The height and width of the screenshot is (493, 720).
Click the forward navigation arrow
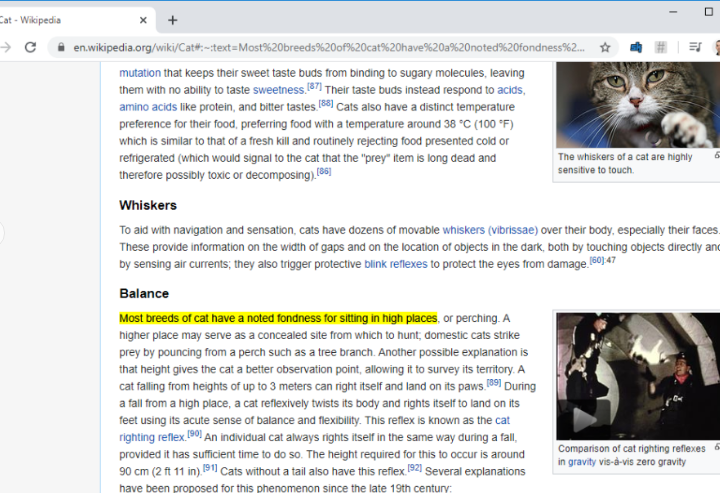(x=5, y=47)
